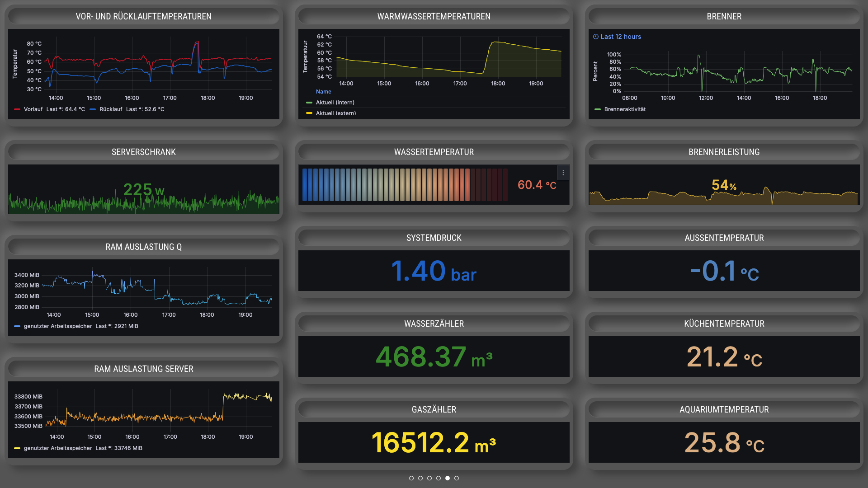The image size is (868, 488).
Task: Toggle the Vorlauf series in the legend
Action: coord(33,109)
